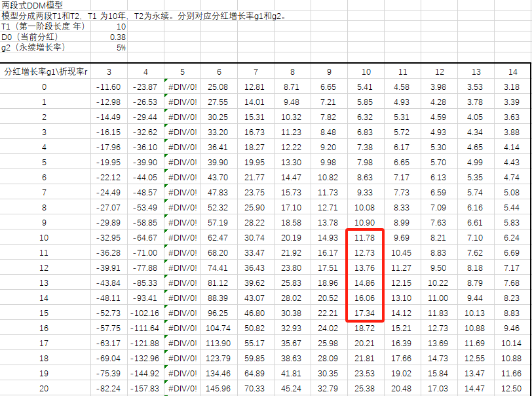Click the g2（永续增长率）label cell
Screen dimensions: 532x396
33,48
